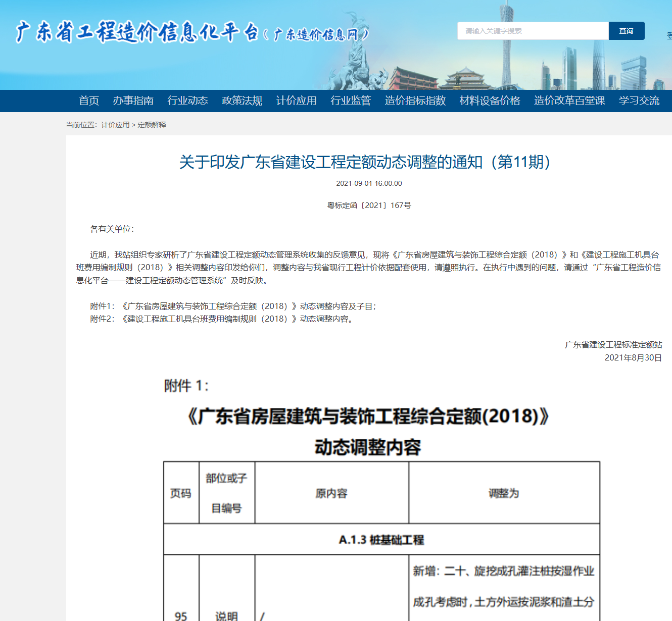Click the publish date 2021-09-01 16:00:00
Screen dimensions: 672x621
[x=369, y=183]
